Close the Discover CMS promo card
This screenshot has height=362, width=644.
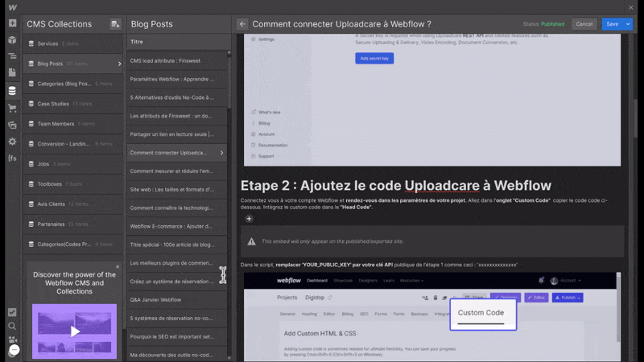point(118,267)
